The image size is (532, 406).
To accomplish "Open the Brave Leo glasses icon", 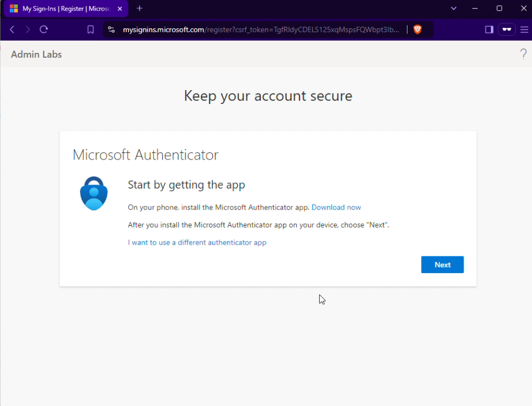I will 507,29.
